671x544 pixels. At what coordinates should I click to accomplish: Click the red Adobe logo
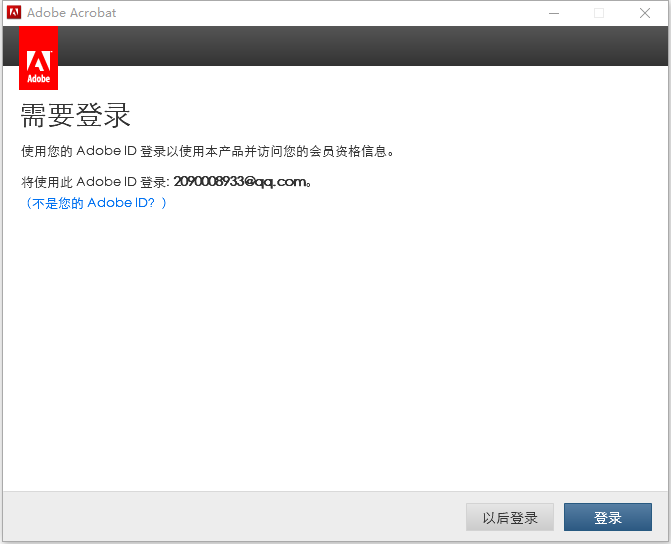click(x=39, y=58)
